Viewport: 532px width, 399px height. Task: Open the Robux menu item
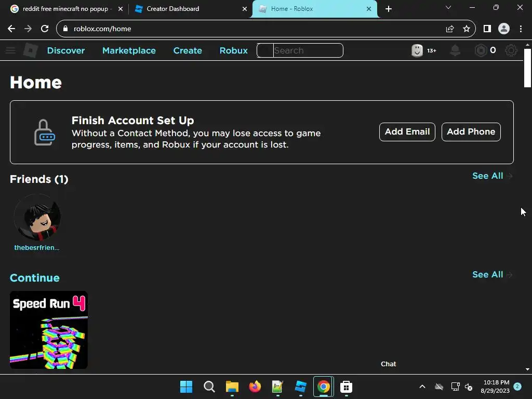(x=233, y=50)
